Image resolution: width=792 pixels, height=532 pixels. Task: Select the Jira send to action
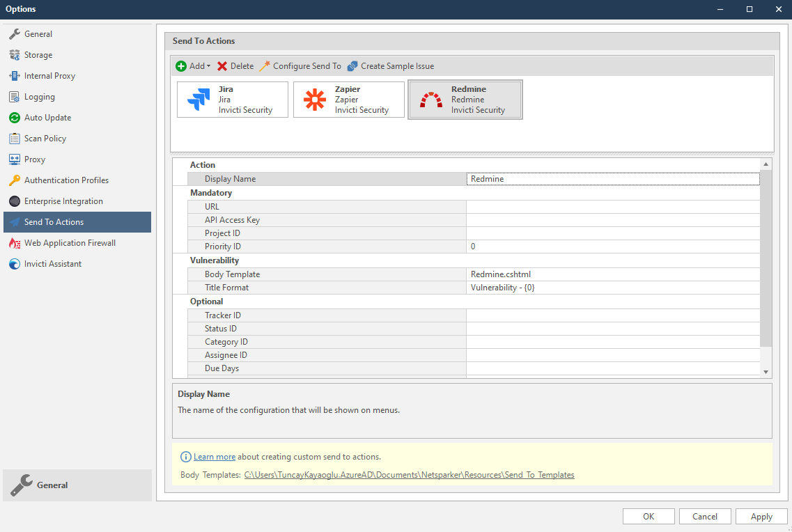(x=232, y=100)
